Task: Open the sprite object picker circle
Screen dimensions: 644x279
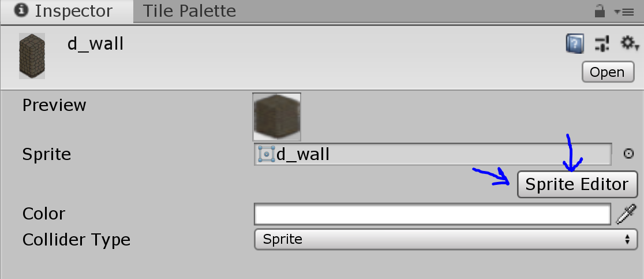Action: coord(629,154)
